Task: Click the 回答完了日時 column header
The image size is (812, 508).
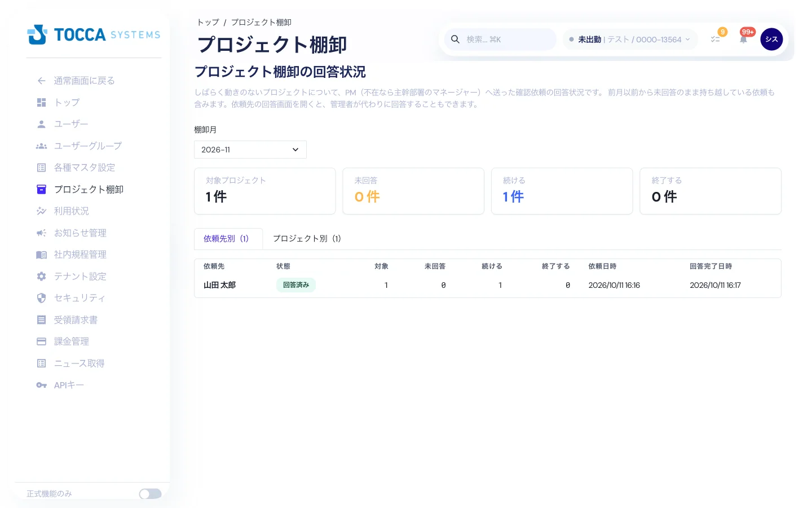Action: [x=710, y=266]
